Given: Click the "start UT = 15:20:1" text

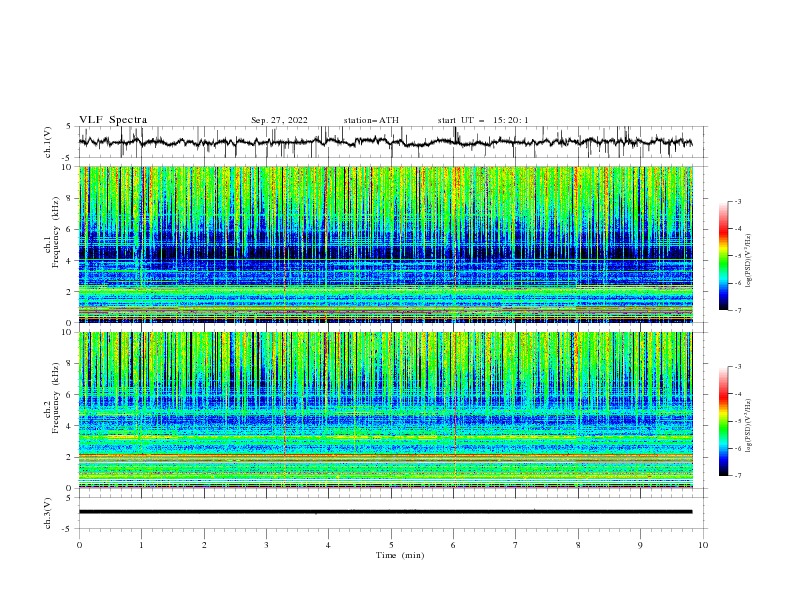Looking at the screenshot, I should (x=483, y=120).
